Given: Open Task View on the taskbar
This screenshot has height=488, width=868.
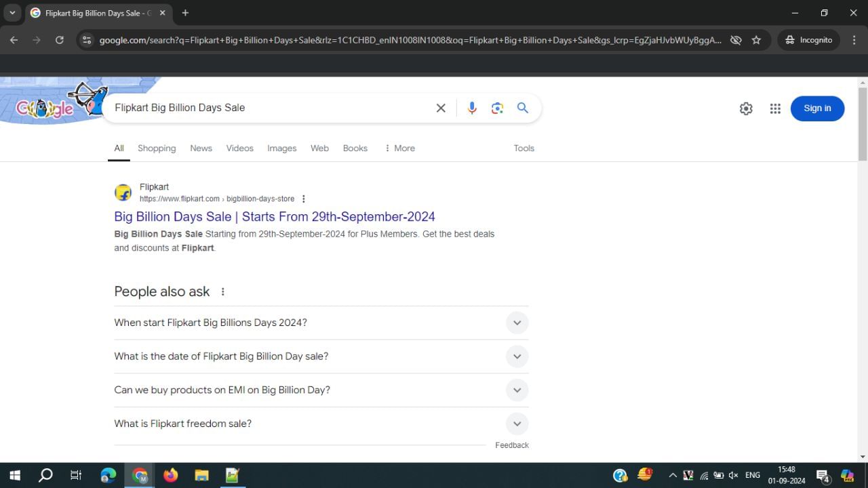Looking at the screenshot, I should 76,475.
